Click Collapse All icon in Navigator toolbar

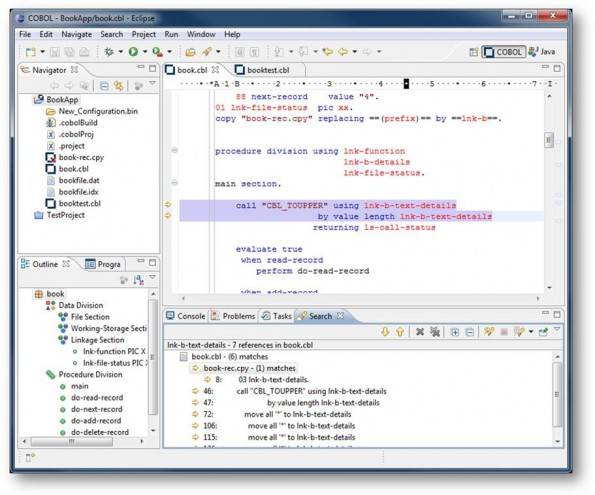tap(104, 86)
